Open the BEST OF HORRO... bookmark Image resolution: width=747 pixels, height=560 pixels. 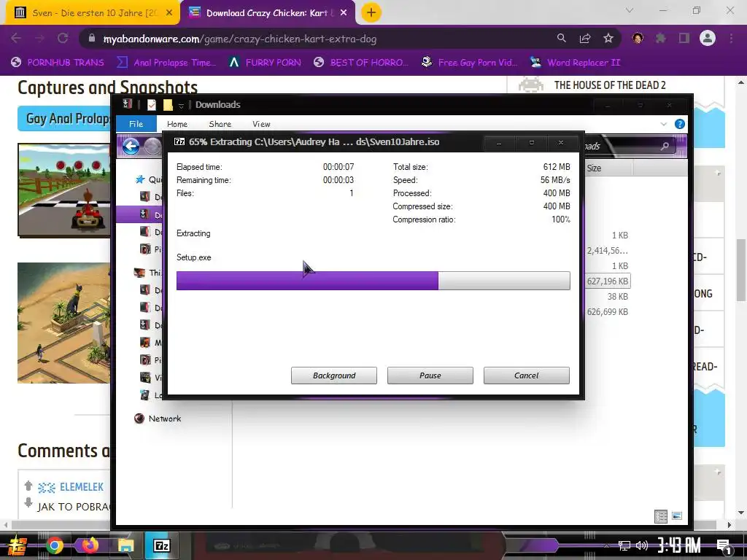361,63
